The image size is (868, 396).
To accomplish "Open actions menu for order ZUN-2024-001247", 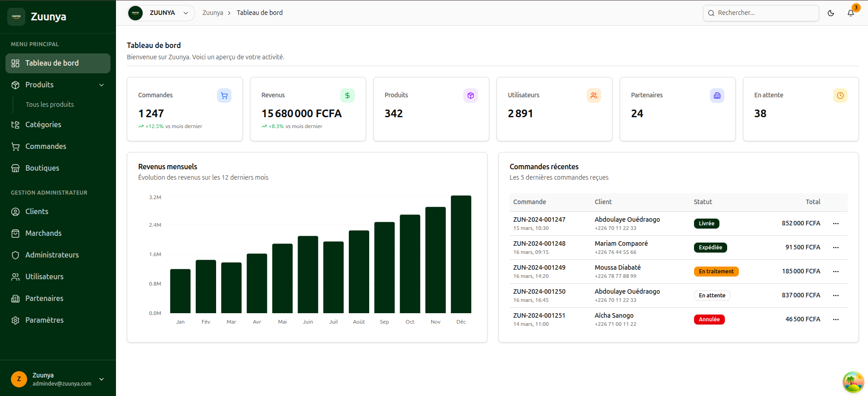I will [x=835, y=224].
